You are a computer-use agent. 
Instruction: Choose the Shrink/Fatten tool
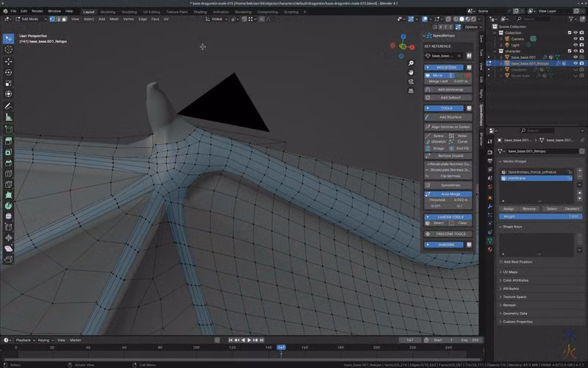(8, 238)
